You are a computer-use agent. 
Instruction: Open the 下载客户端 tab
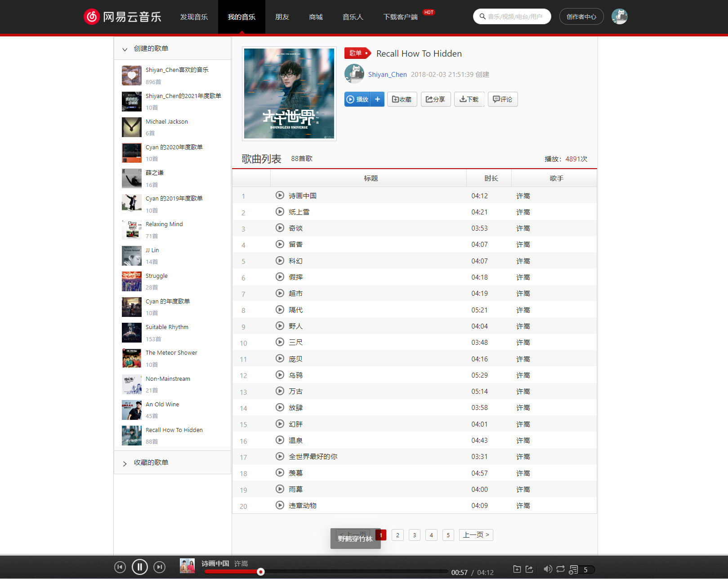[x=400, y=17]
